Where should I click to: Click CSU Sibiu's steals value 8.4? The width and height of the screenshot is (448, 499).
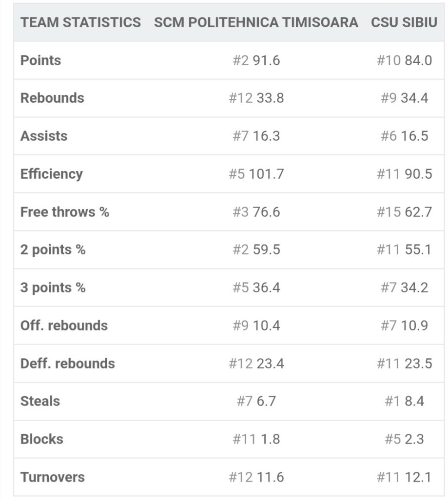[x=414, y=401]
